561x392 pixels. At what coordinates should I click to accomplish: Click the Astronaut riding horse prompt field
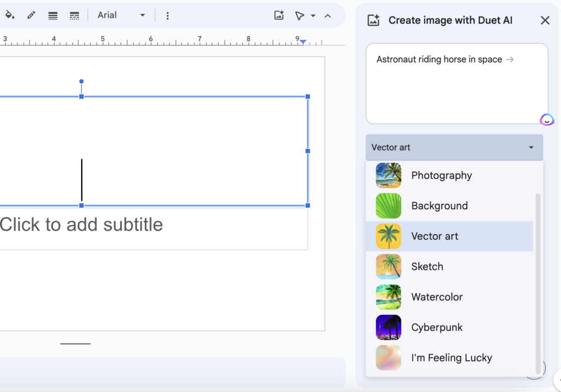pos(456,83)
